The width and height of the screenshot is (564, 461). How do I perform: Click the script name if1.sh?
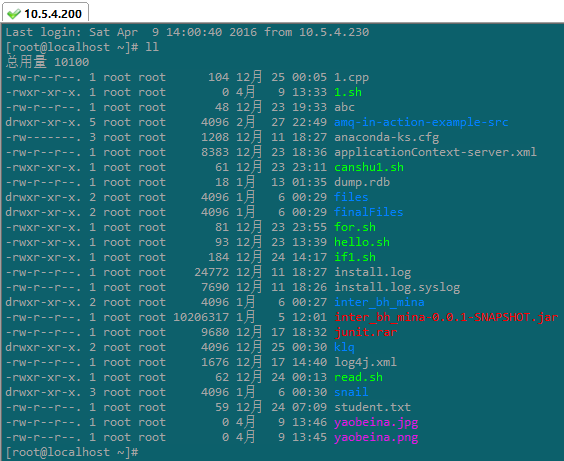(x=355, y=257)
